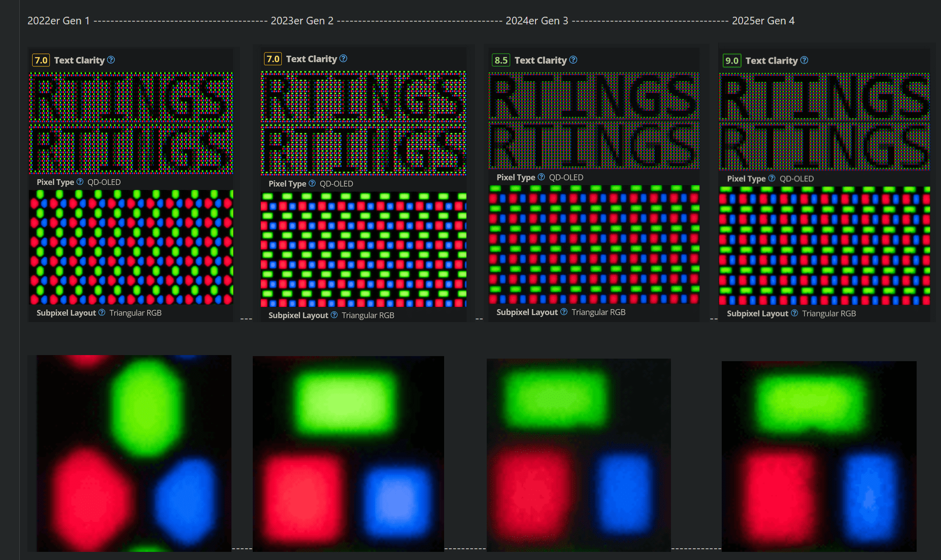Select the 7.0 score badge in Gen 2 panel

pos(273,59)
